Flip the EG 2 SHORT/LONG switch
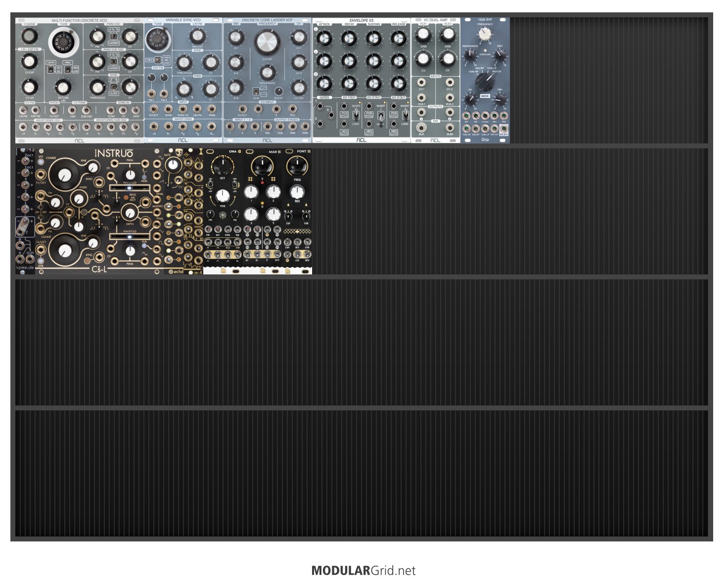 point(380,115)
